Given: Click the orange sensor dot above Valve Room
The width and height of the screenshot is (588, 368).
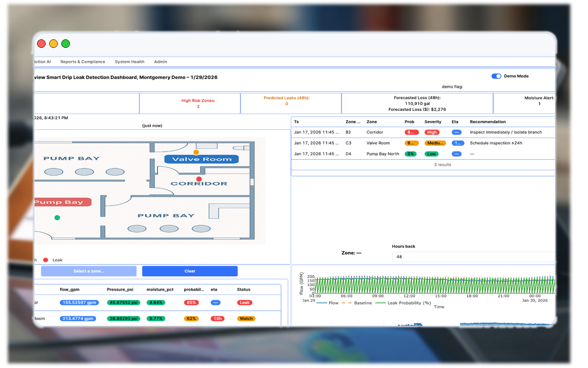Looking at the screenshot, I should 196,152.
